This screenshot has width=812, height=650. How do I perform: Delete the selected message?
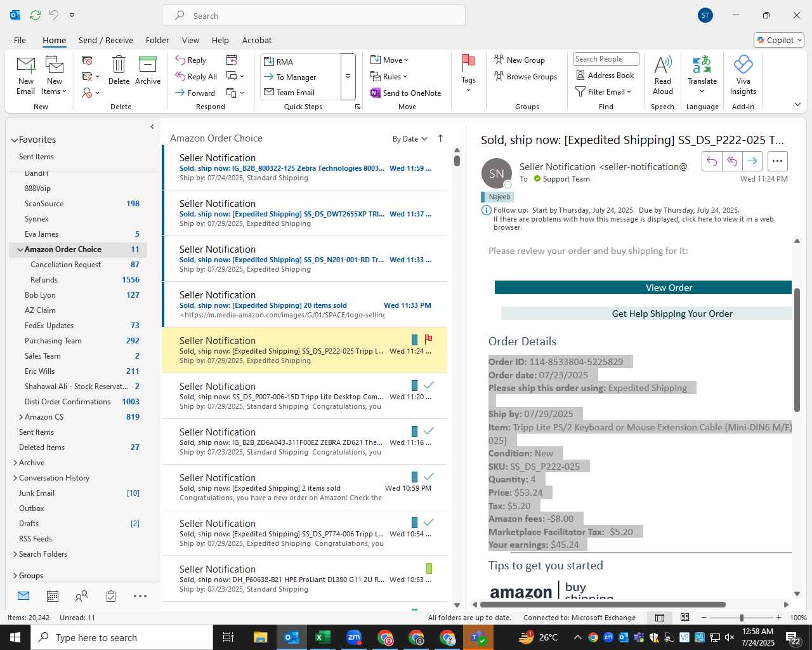click(119, 70)
